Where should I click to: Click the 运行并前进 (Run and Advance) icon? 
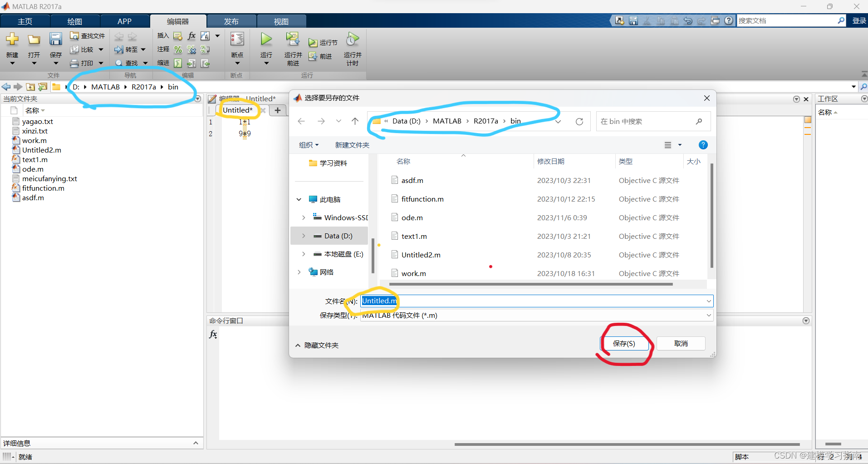[293, 39]
